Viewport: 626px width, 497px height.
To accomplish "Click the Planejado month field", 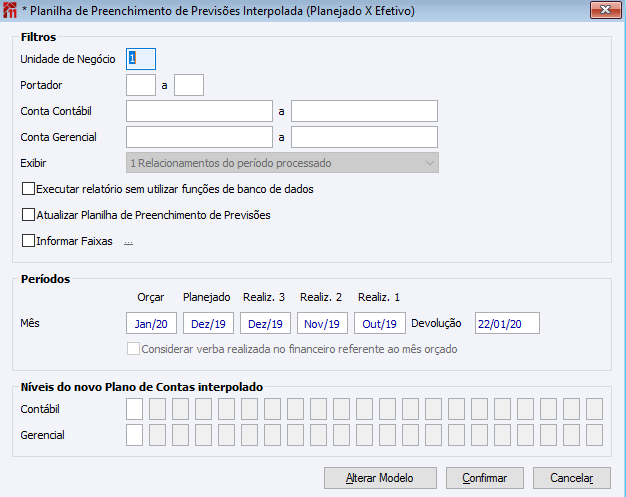I will click(x=208, y=323).
